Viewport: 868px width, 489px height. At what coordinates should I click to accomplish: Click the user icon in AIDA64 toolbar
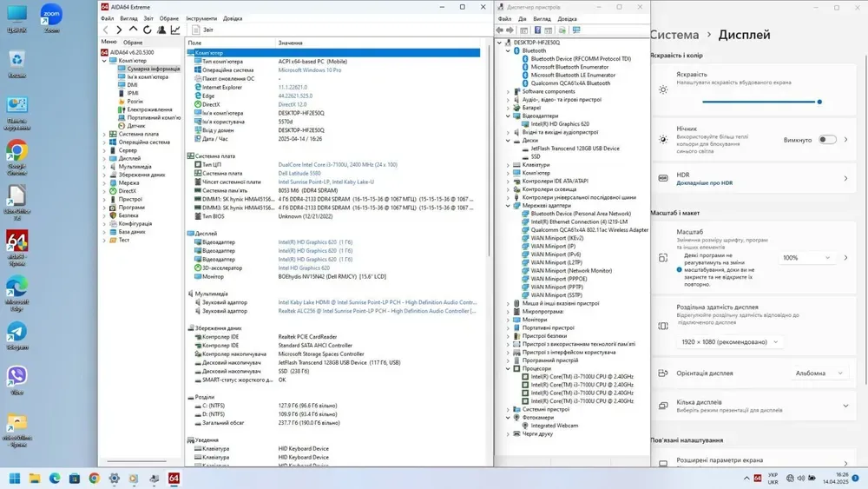point(161,30)
